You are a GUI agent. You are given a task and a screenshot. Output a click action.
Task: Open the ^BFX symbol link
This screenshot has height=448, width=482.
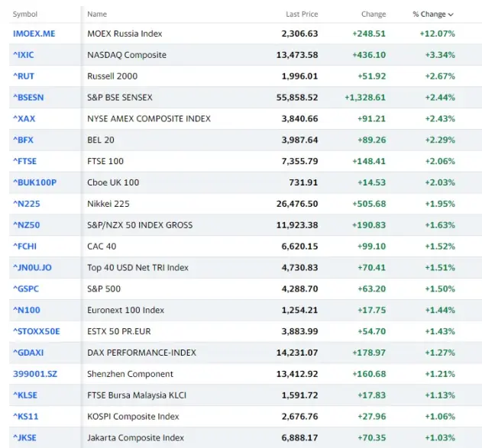[x=23, y=140]
